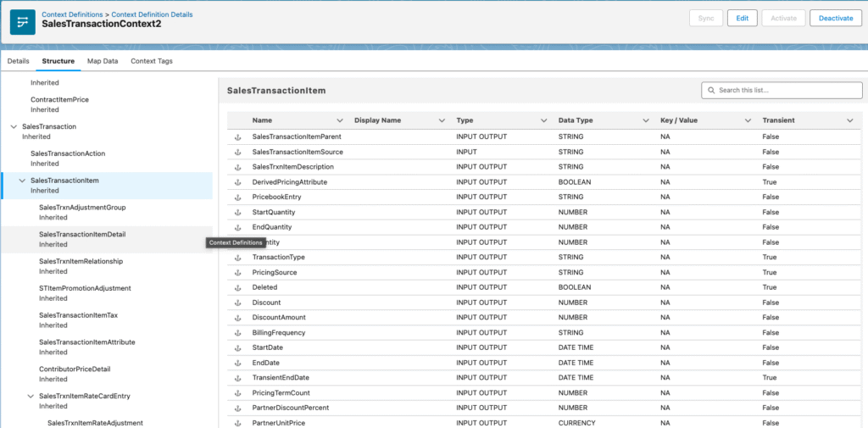Click anchor icon beside PartnerDiscountPercent row
868x428 pixels.
pos(237,408)
